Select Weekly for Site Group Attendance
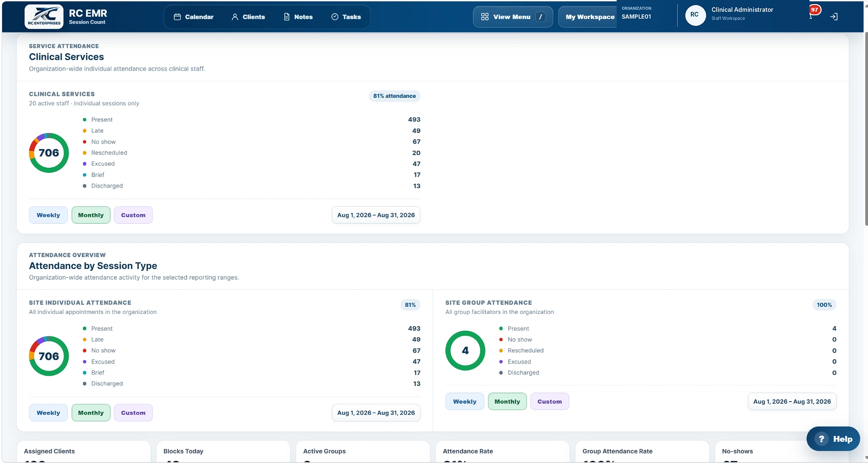 pos(465,402)
